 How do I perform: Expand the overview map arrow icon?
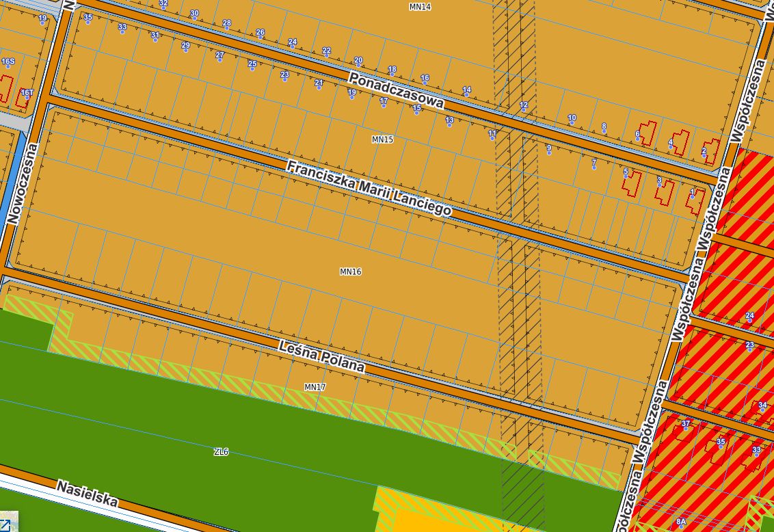[x=4, y=526]
